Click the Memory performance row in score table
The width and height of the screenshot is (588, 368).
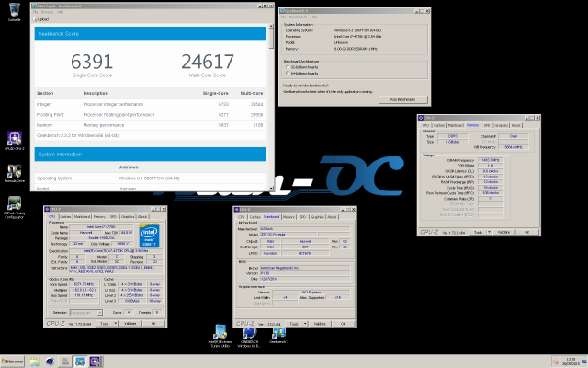(x=150, y=125)
